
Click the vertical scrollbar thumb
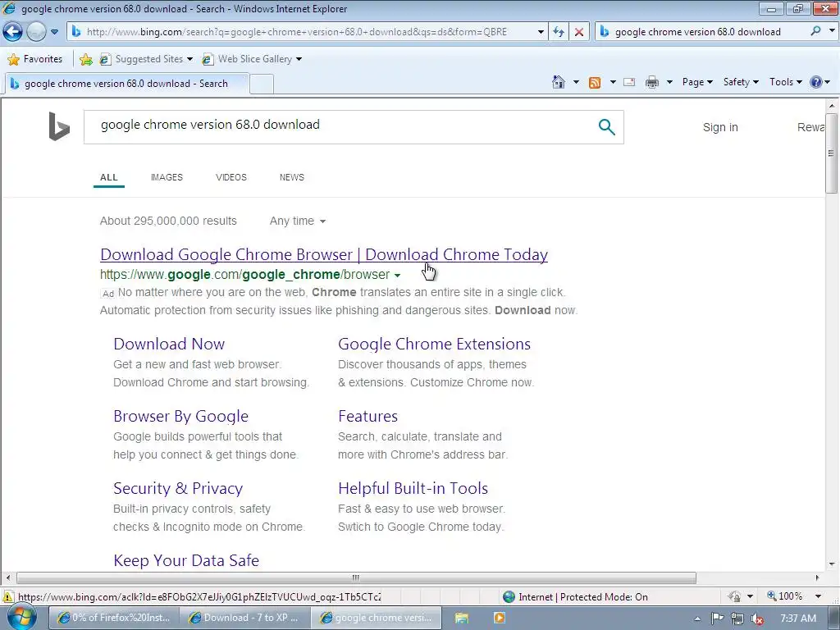tap(832, 153)
